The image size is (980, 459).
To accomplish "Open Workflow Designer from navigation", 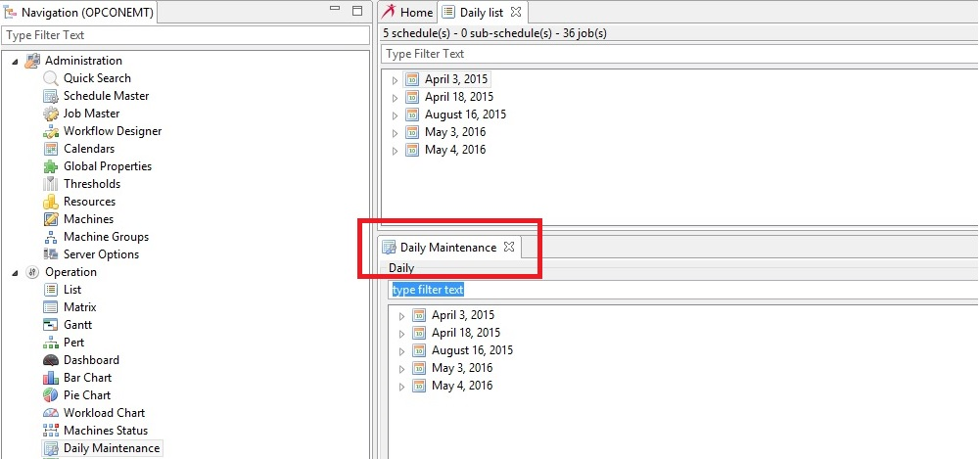I will [x=113, y=131].
